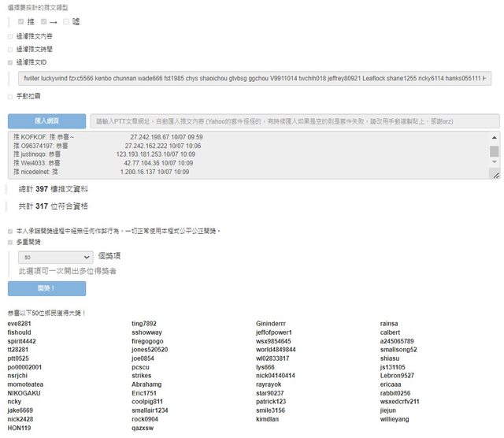Open the 50 個獎項 count dropdown

[x=58, y=257]
